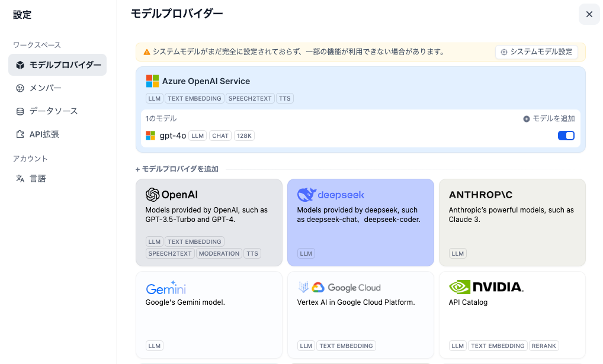
Task: Click the orange warning triangle icon
Action: (146, 52)
